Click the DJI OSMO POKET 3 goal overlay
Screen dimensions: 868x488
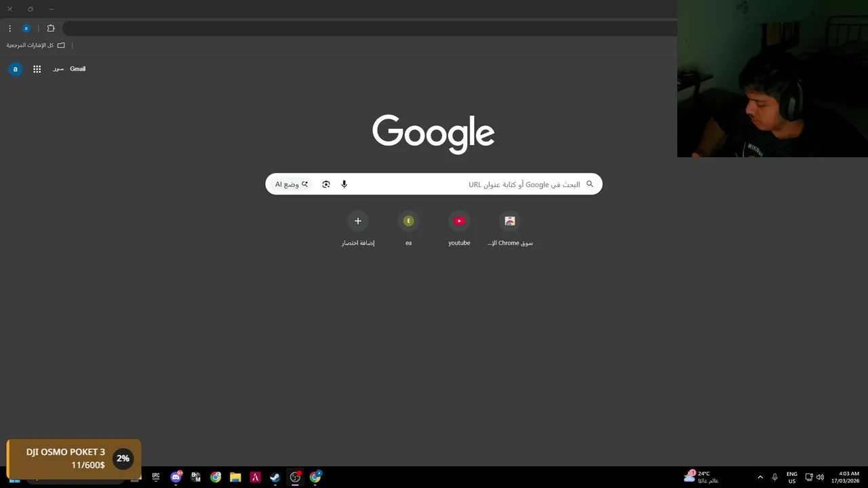tap(73, 459)
